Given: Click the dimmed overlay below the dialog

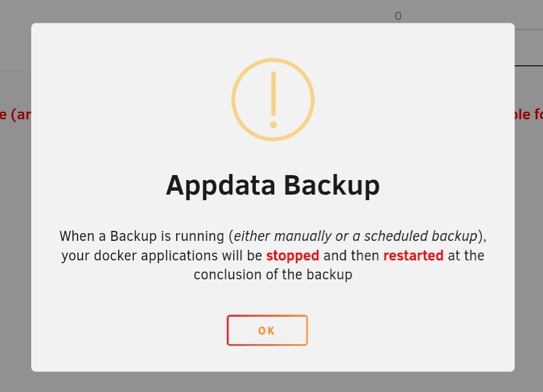Looking at the screenshot, I should [x=271, y=383].
